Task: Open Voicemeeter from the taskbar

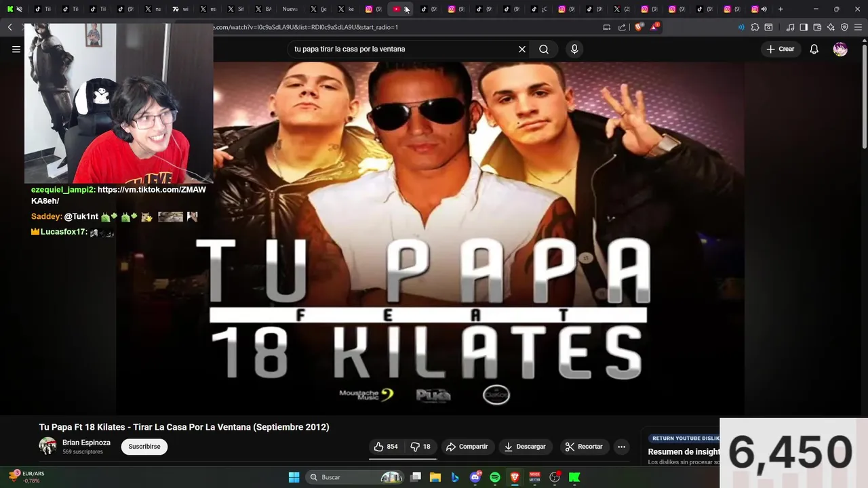Action: tap(534, 477)
